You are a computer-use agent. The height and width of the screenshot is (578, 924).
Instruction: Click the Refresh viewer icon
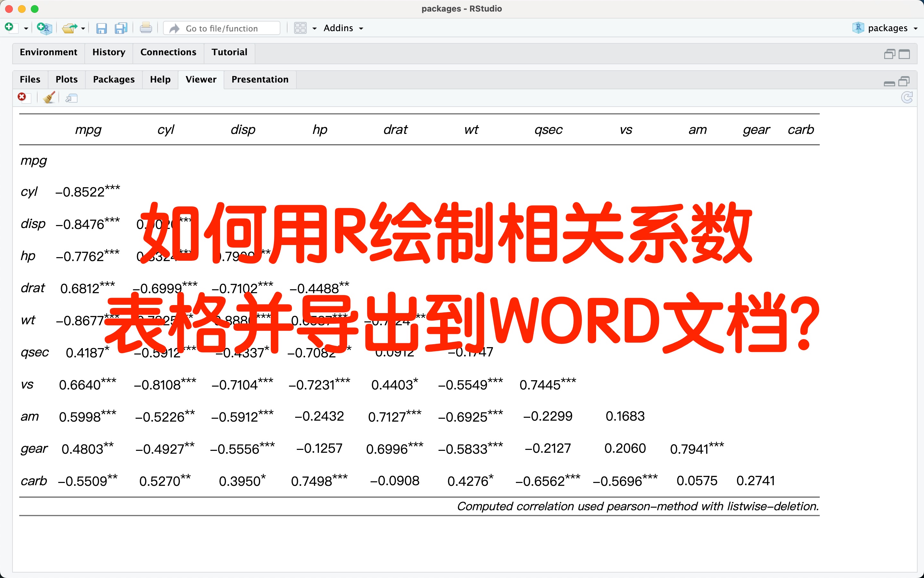click(907, 98)
